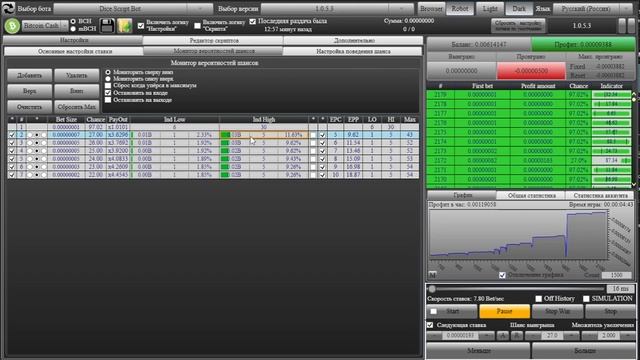Switch to the Общая статистика tab
The height and width of the screenshot is (360, 640).
pos(531,196)
